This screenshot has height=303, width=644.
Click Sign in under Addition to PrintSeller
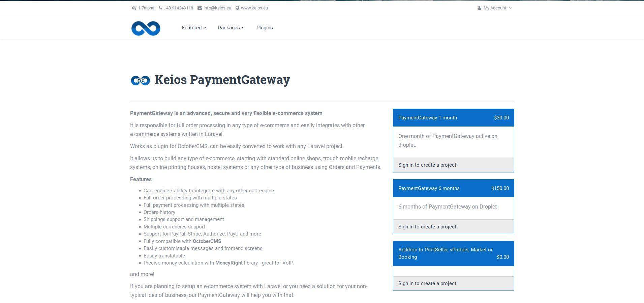point(428,283)
